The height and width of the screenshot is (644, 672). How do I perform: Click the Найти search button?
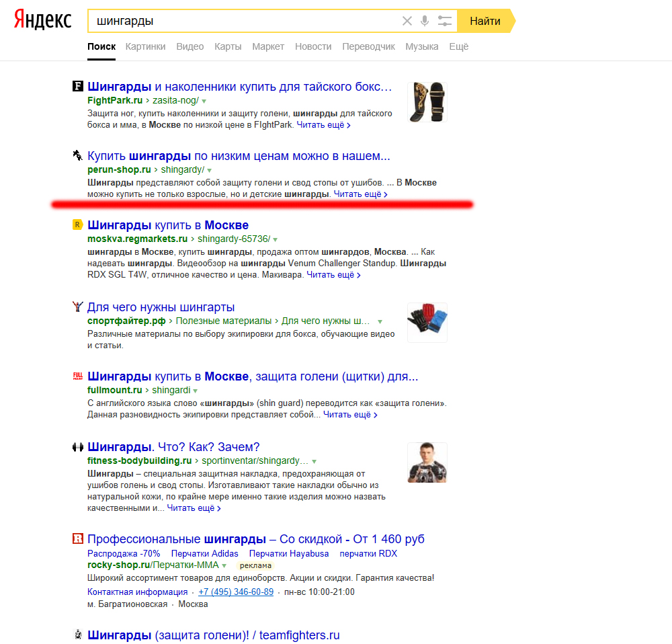(485, 21)
